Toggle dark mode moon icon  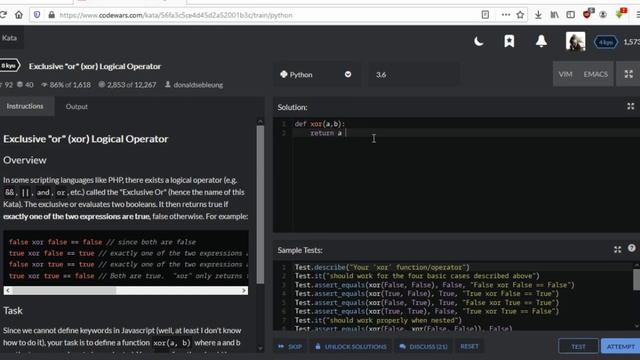pyautogui.click(x=479, y=41)
